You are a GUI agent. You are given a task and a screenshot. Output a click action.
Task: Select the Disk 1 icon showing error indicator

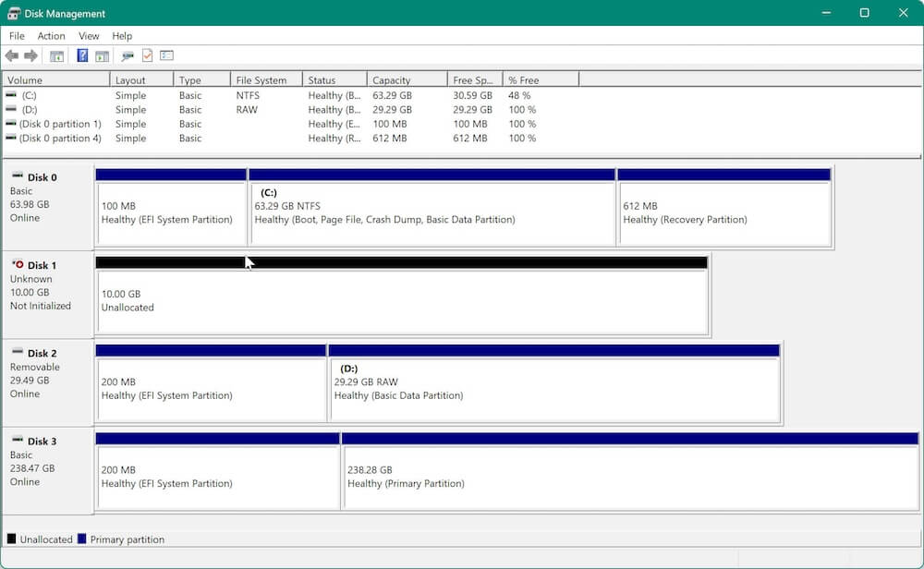(18, 265)
